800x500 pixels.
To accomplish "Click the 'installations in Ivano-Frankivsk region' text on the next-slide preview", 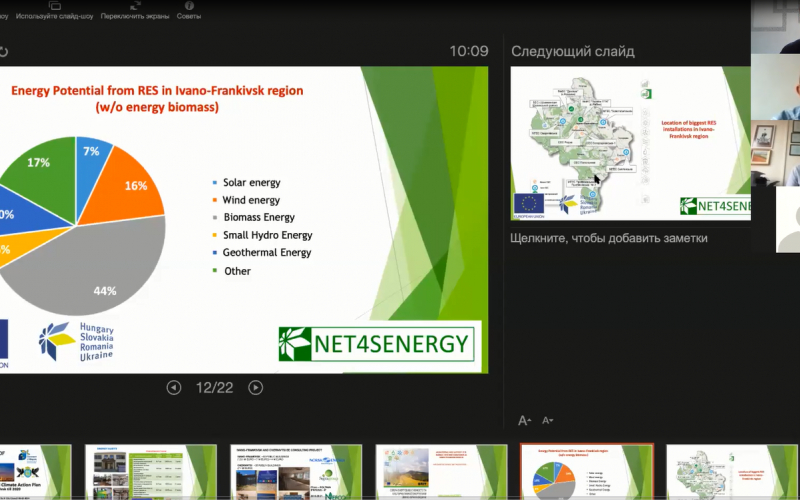I will (x=689, y=133).
